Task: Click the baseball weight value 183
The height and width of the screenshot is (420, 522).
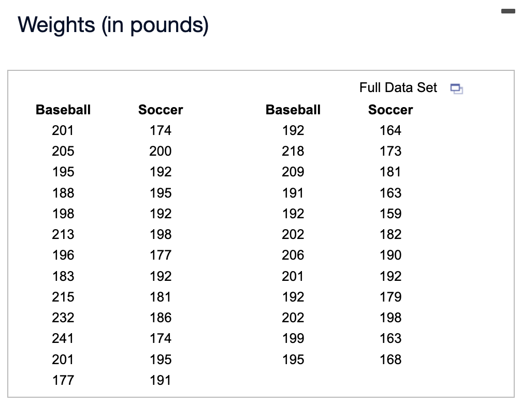Action: 63,276
